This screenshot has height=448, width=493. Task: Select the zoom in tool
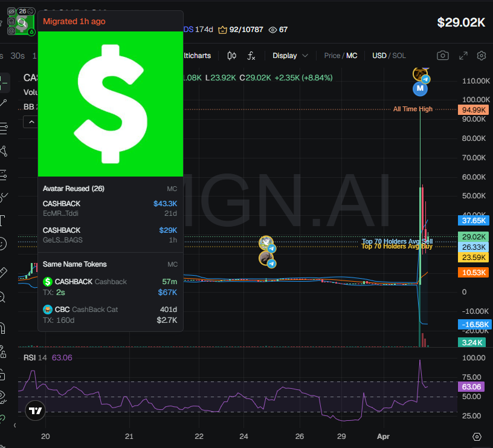click(2, 297)
